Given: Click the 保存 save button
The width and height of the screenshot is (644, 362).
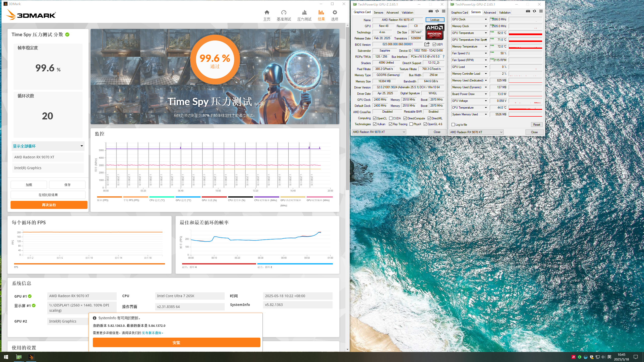Looking at the screenshot, I should [x=67, y=185].
